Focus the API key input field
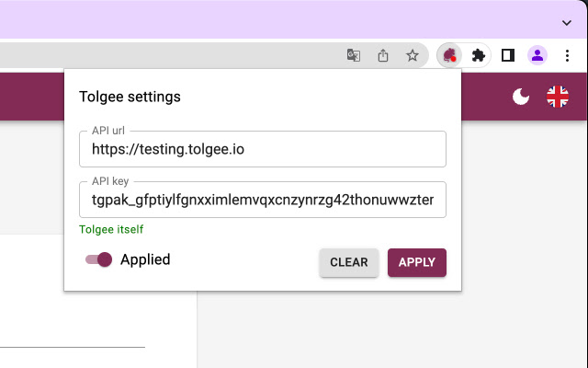Screen dimensions: 588x368 (x=263, y=200)
